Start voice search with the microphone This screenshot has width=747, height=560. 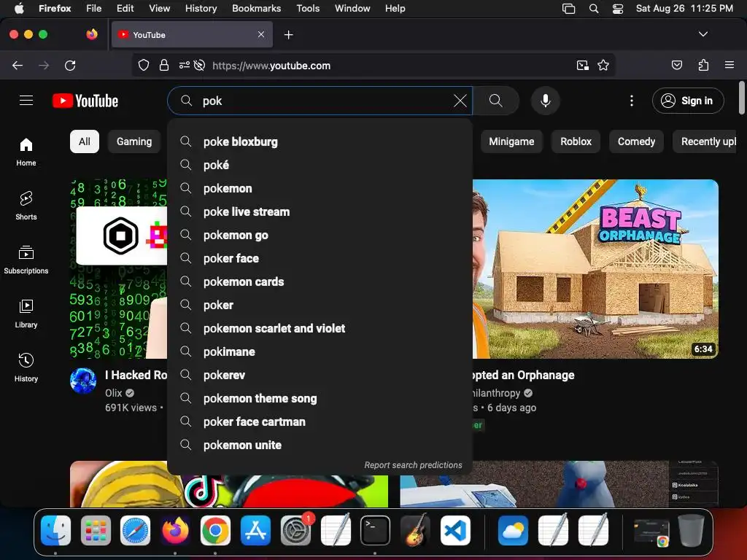pyautogui.click(x=546, y=101)
